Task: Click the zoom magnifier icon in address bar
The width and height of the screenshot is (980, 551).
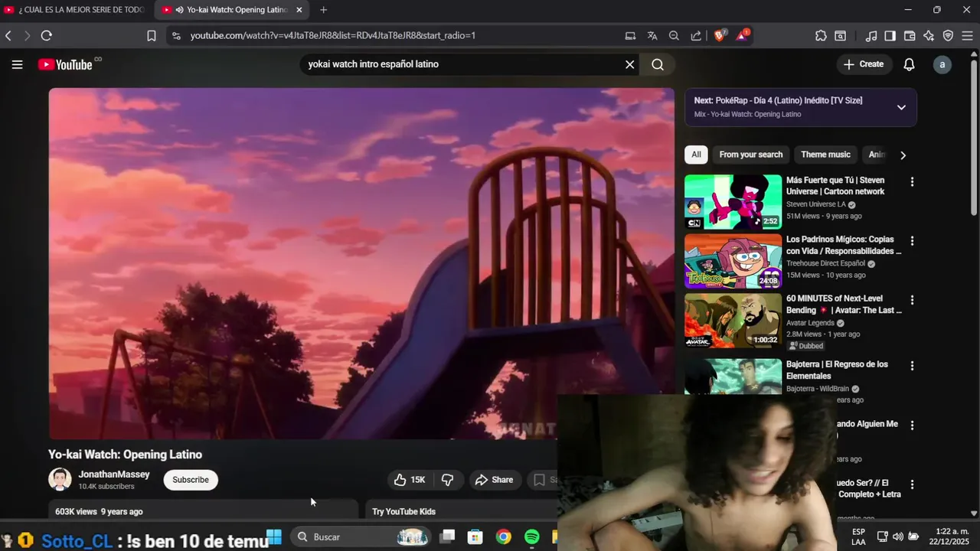Action: (x=674, y=35)
